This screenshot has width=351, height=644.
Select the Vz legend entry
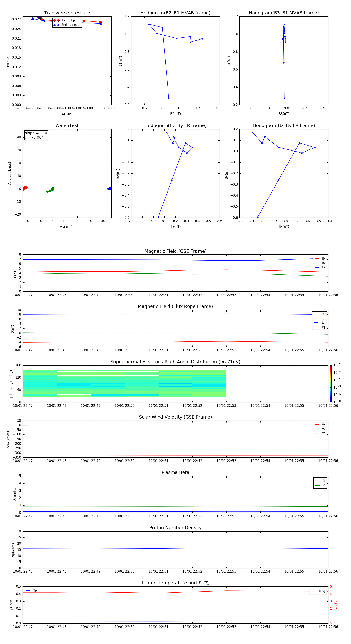click(x=320, y=433)
